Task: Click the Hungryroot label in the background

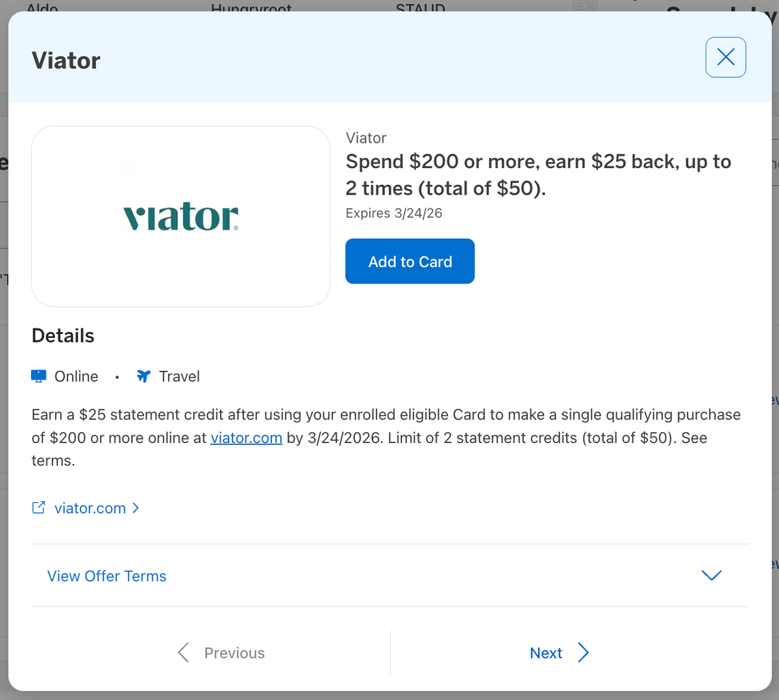Action: pyautogui.click(x=251, y=8)
